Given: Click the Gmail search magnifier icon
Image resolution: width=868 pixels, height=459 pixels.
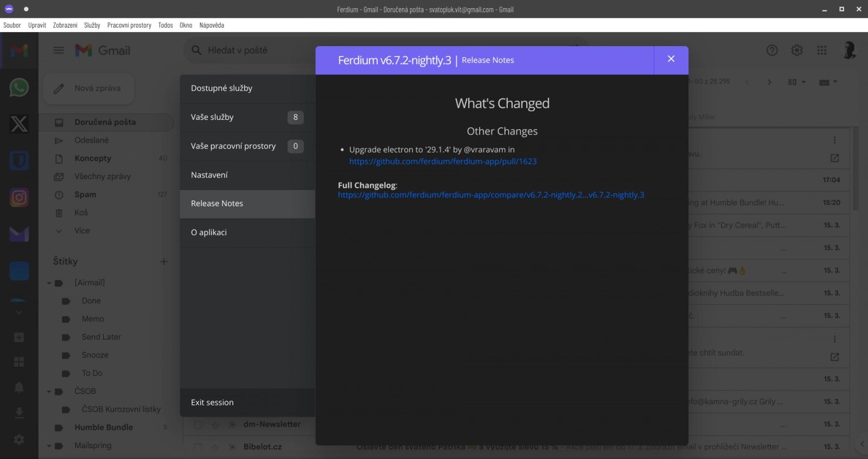Looking at the screenshot, I should [x=196, y=50].
